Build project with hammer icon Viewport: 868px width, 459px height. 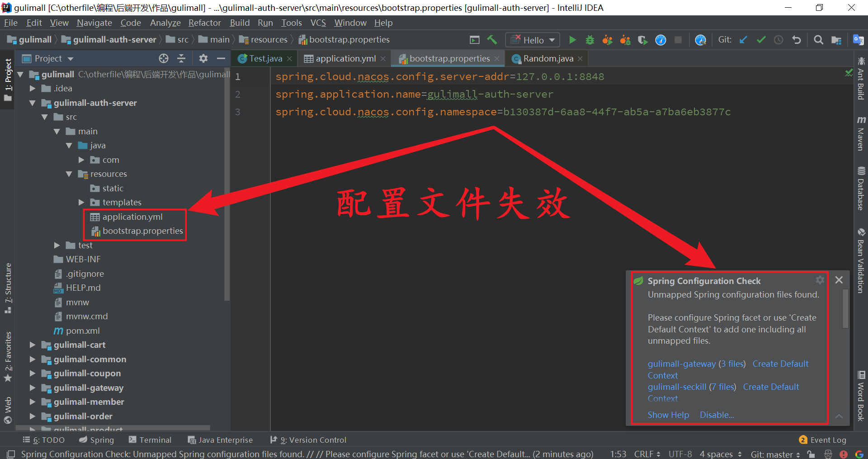click(492, 40)
